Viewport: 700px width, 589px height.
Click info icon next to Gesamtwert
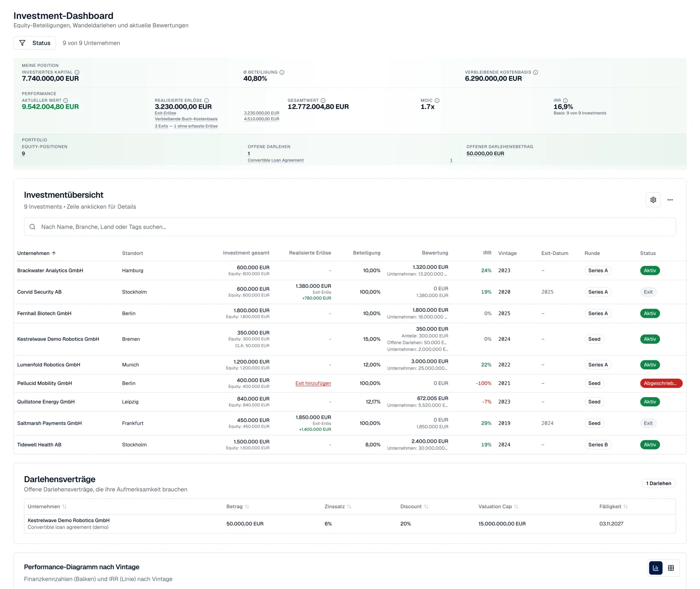coord(323,101)
